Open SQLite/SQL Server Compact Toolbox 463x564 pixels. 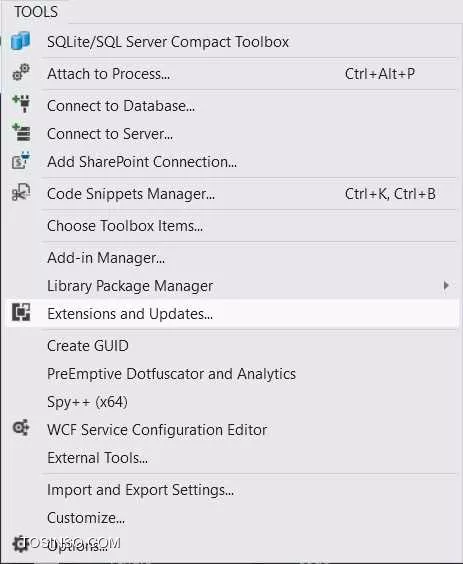point(168,42)
